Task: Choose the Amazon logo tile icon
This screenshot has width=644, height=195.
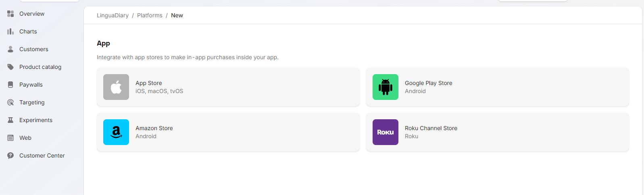Action: click(116, 132)
